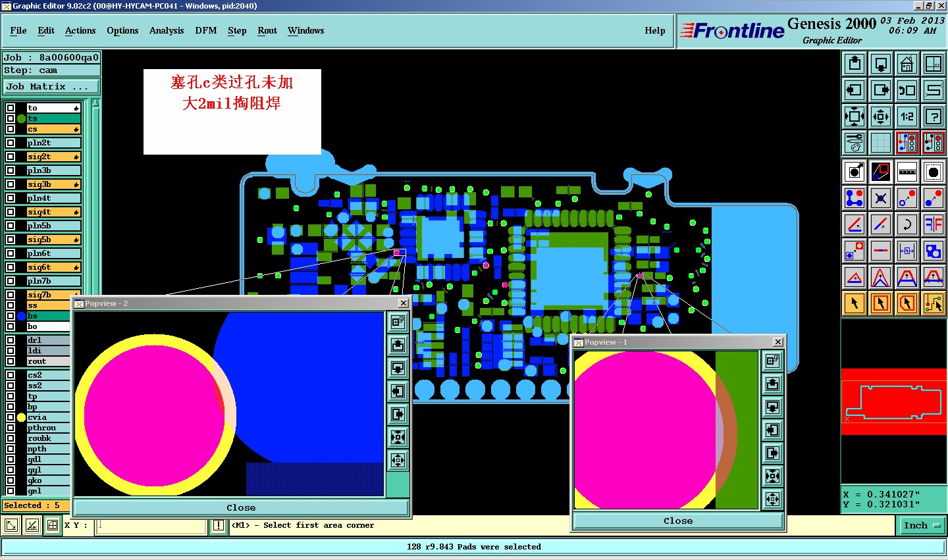The height and width of the screenshot is (560, 948).
Task: Click the yellow color dot on cvia layer
Action: pyautogui.click(x=21, y=417)
